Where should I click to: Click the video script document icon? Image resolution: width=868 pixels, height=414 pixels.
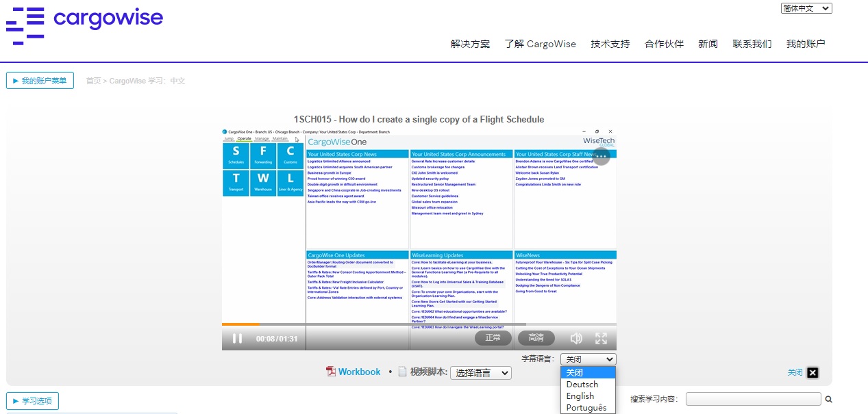402,372
